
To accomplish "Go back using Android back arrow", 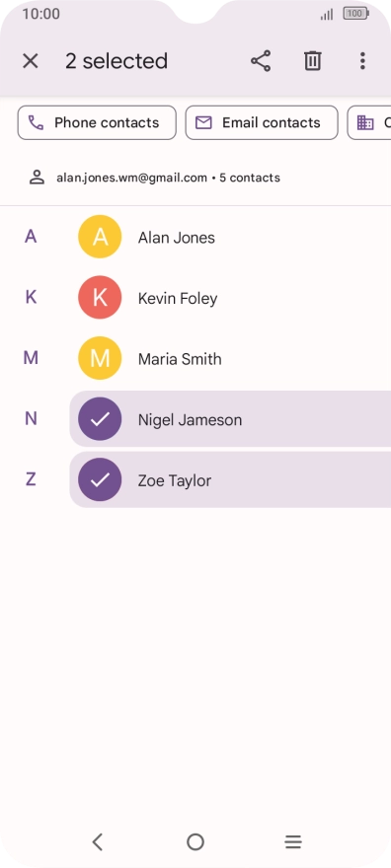I will click(98, 842).
